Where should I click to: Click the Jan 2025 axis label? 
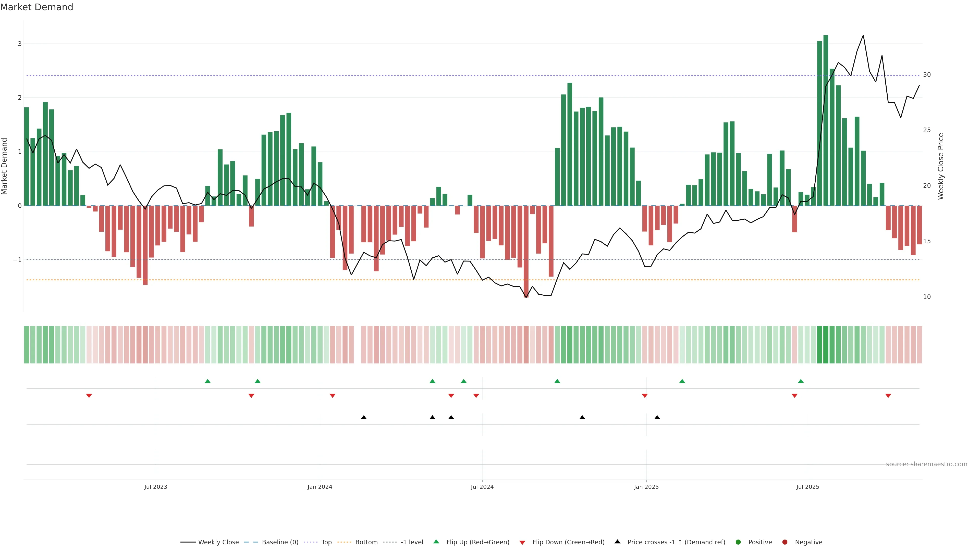point(646,487)
